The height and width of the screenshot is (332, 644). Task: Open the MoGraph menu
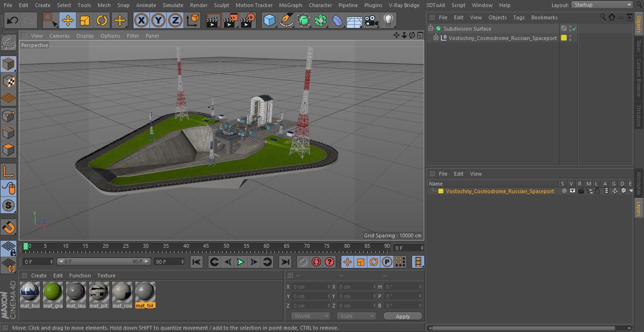[290, 5]
